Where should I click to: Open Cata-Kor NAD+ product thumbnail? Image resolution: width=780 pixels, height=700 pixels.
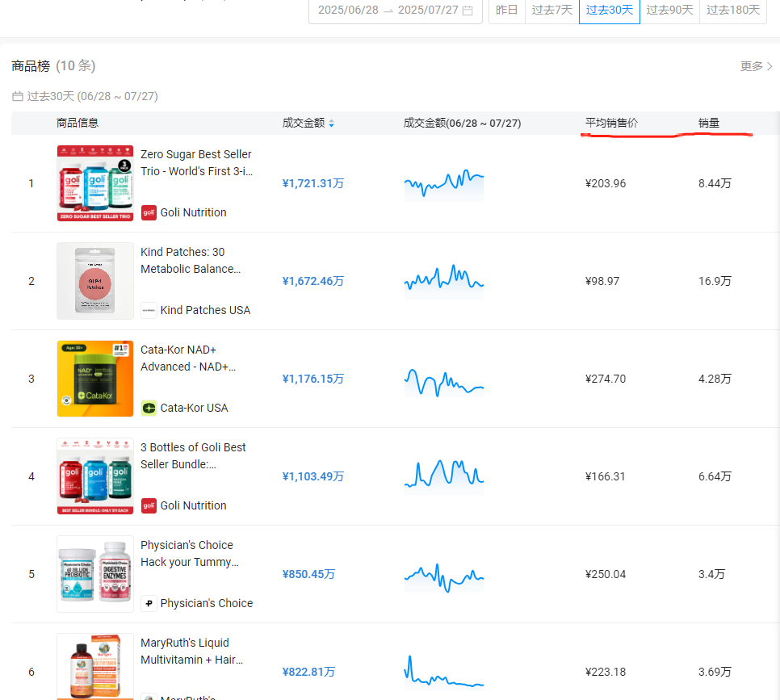[x=95, y=379]
